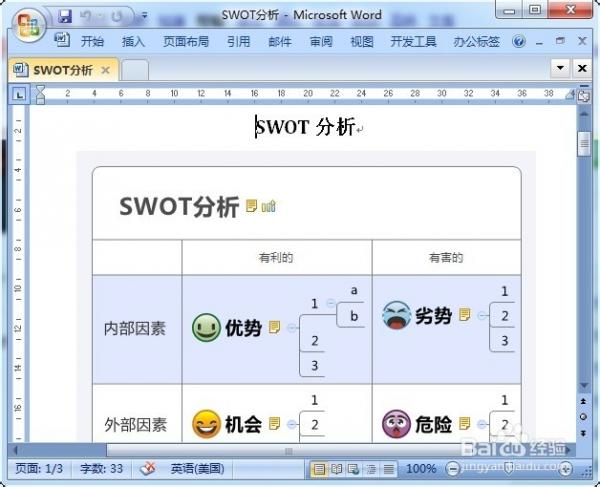Image resolution: width=600 pixels, height=487 pixels.
Task: Collapse the 优势 branch node
Action: [x=292, y=327]
